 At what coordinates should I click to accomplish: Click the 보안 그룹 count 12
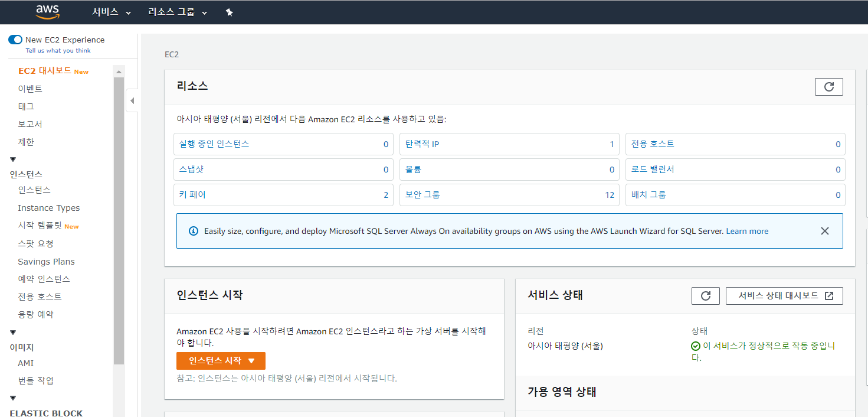coord(610,195)
